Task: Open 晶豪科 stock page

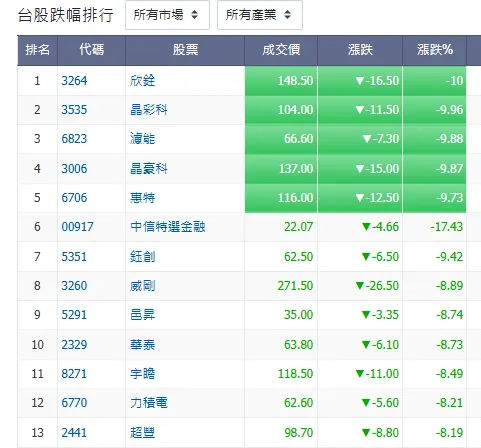Action: (149, 169)
